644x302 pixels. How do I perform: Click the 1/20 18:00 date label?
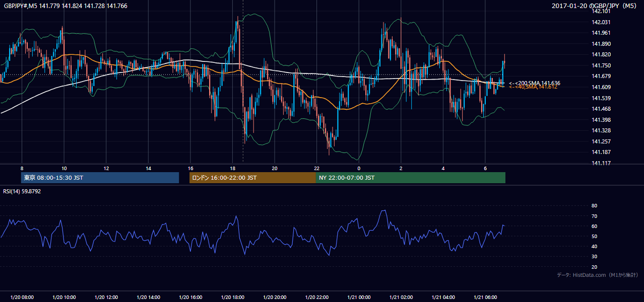point(232,297)
